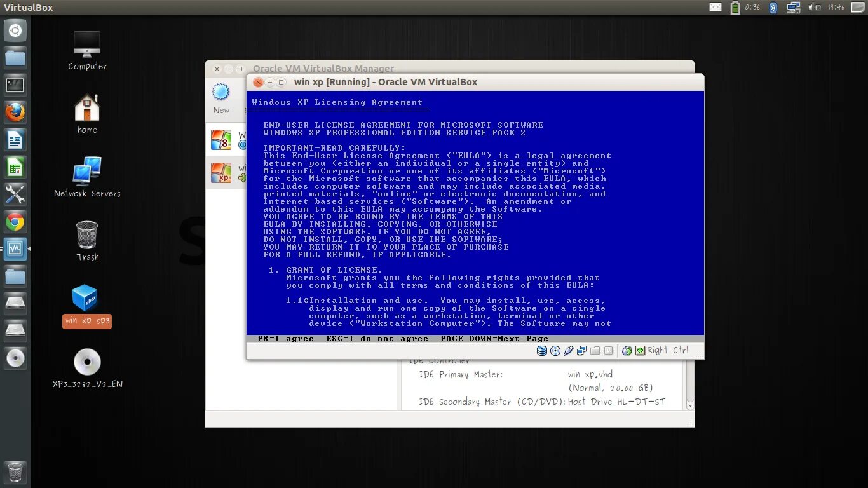
Task: Launch Google Chrome from the launcher
Action: click(x=15, y=222)
